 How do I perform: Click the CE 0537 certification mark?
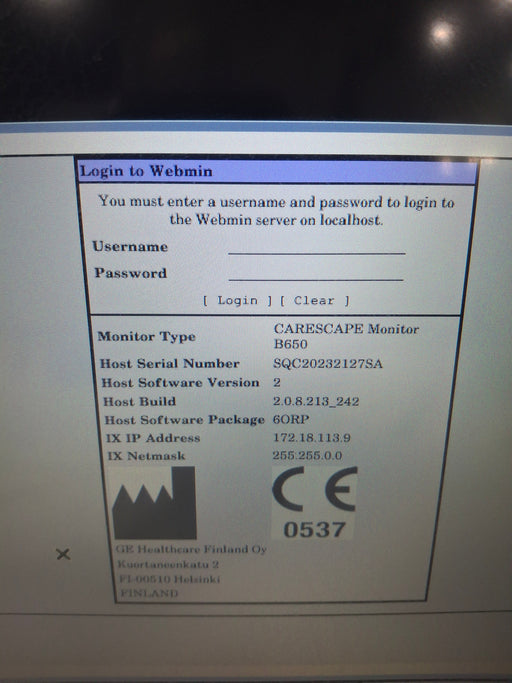coord(314,503)
